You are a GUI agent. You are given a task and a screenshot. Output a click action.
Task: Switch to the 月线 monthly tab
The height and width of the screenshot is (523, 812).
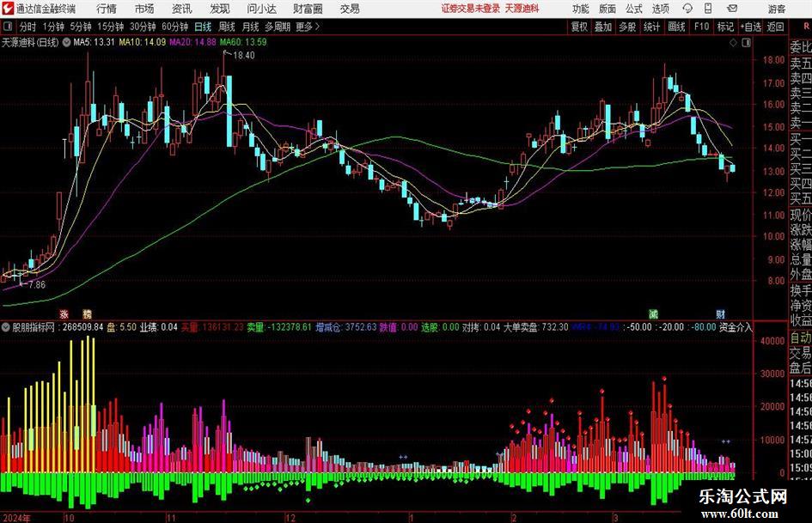coord(250,27)
